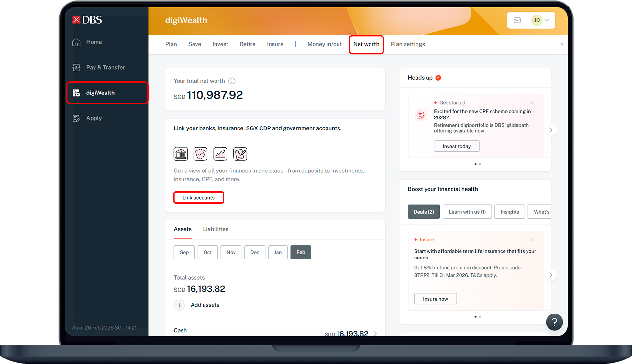
Task: Expand the Cash row chevron
Action: coord(375,334)
